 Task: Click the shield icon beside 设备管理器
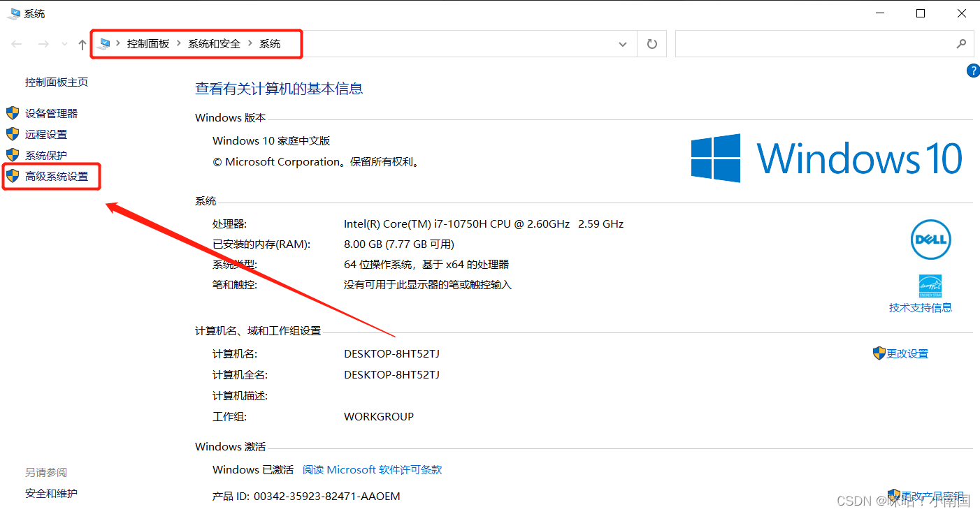click(x=13, y=112)
